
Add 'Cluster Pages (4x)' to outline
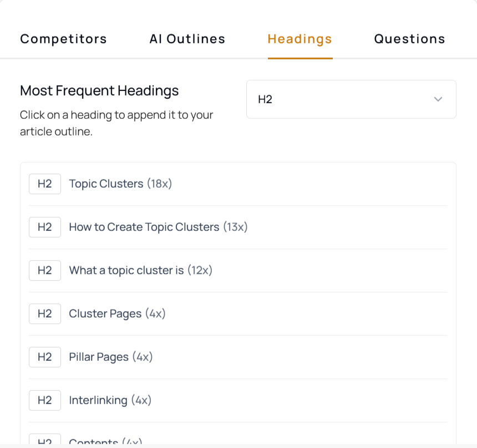coord(117,314)
